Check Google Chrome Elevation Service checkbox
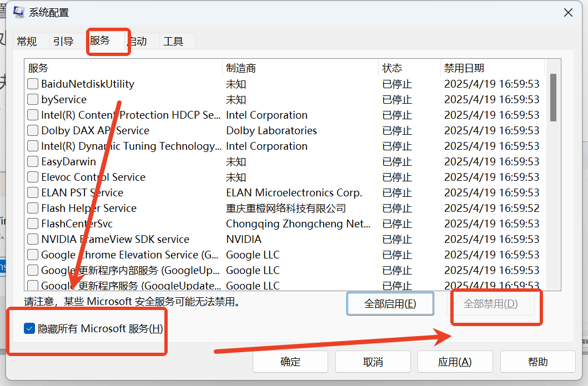 pos(33,255)
